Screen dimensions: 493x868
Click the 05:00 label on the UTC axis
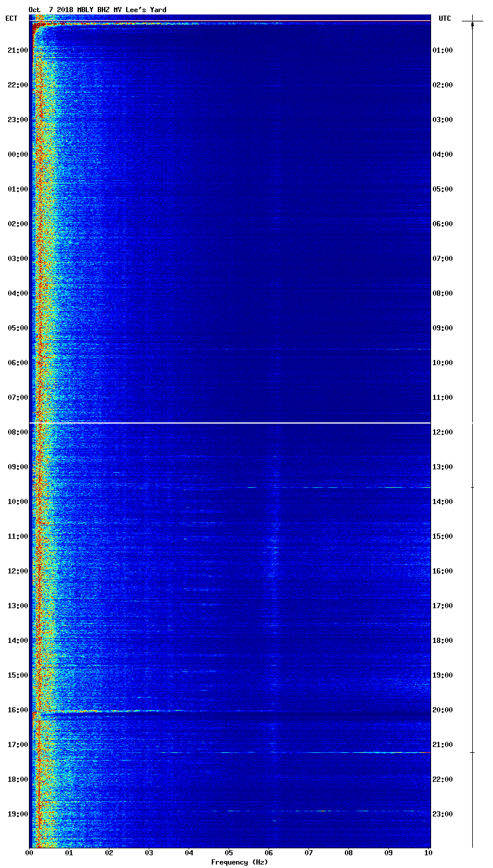pyautogui.click(x=443, y=189)
